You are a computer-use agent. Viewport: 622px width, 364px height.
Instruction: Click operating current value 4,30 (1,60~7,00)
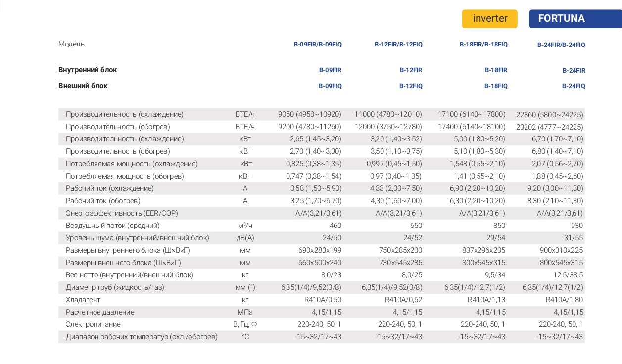click(396, 201)
